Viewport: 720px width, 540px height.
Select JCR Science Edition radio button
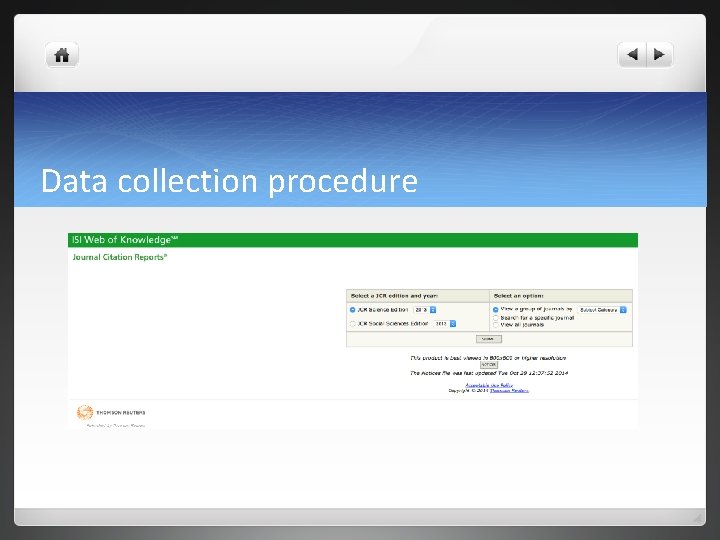coord(353,310)
